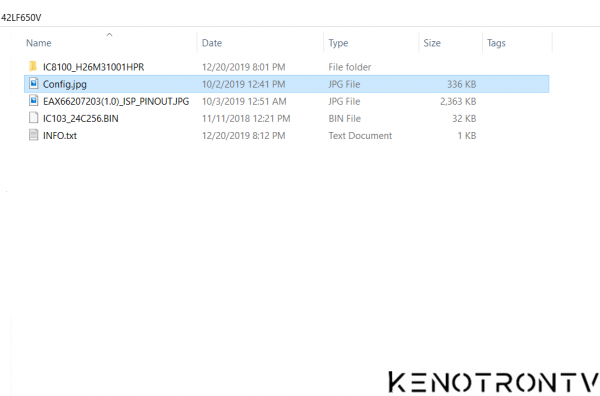This screenshot has width=600, height=396.
Task: Open the IC8100_H26M31001HPR folder icon
Action: [x=33, y=67]
